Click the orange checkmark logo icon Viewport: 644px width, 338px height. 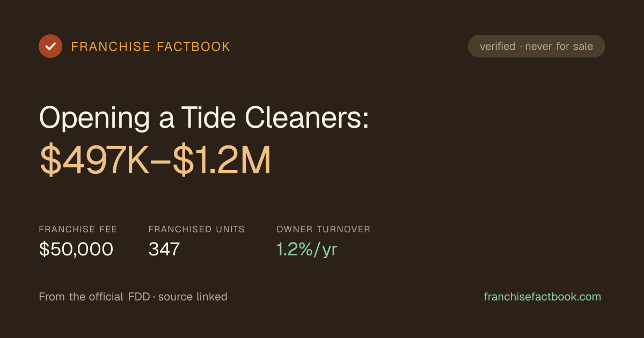point(50,46)
